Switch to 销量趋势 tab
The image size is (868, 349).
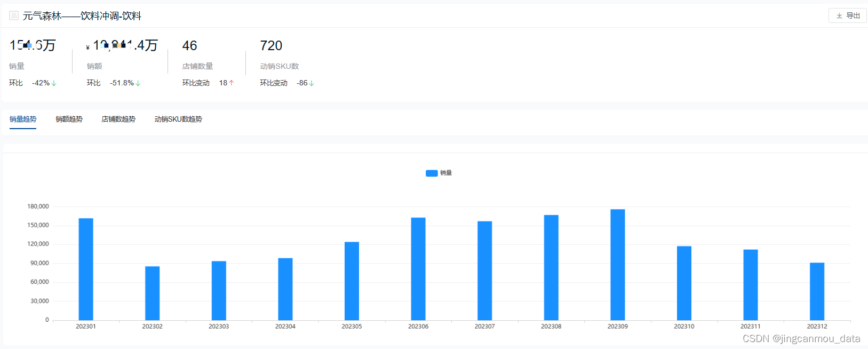(x=23, y=119)
